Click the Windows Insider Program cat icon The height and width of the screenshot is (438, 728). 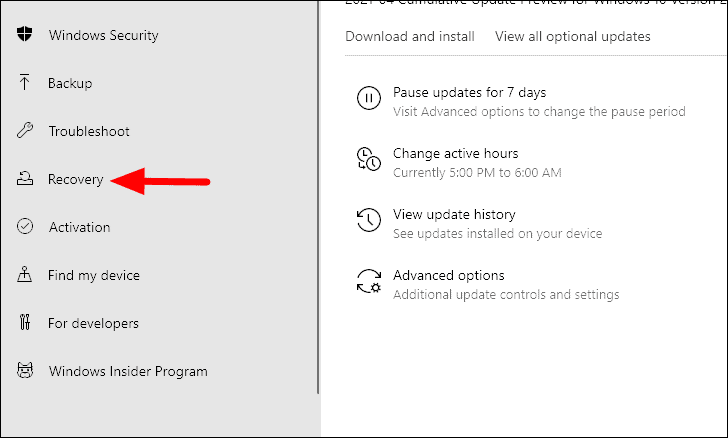coord(25,371)
